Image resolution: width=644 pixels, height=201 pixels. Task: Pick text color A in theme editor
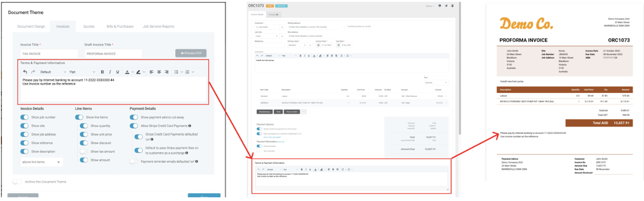[127, 72]
